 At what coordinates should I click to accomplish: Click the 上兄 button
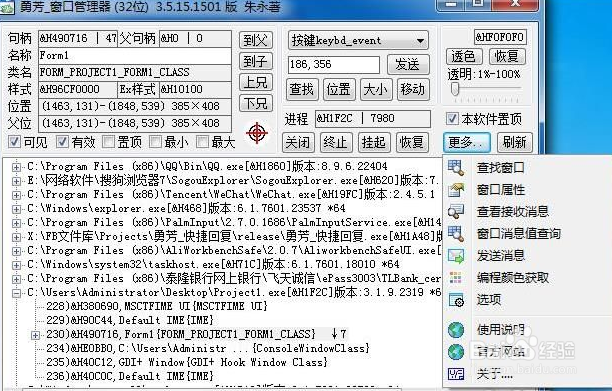256,82
